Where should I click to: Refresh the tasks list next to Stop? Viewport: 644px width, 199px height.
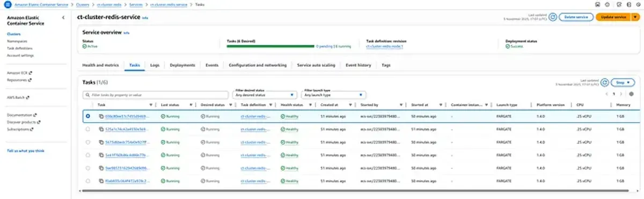pyautogui.click(x=604, y=82)
